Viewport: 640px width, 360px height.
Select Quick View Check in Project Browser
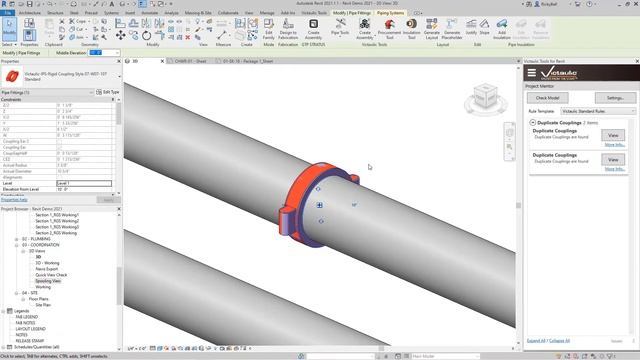(51, 275)
